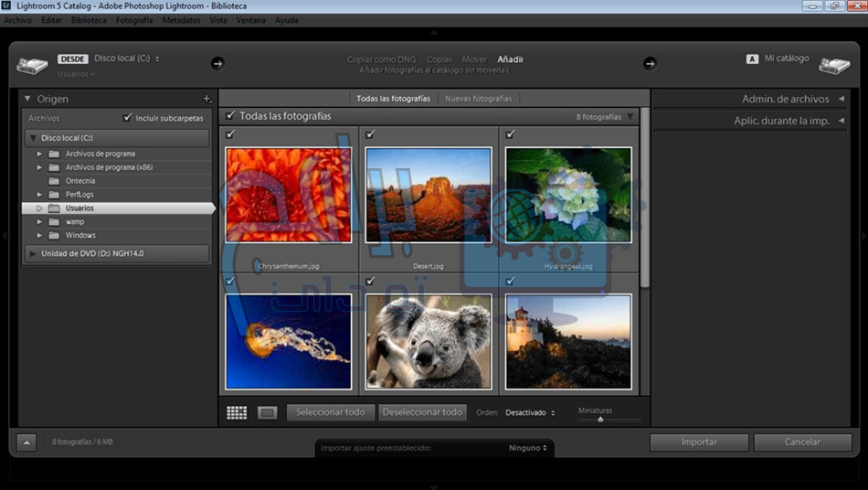Uncheck the Desert.jpg photo checkbox
Image resolution: width=868 pixels, height=490 pixels.
(370, 134)
